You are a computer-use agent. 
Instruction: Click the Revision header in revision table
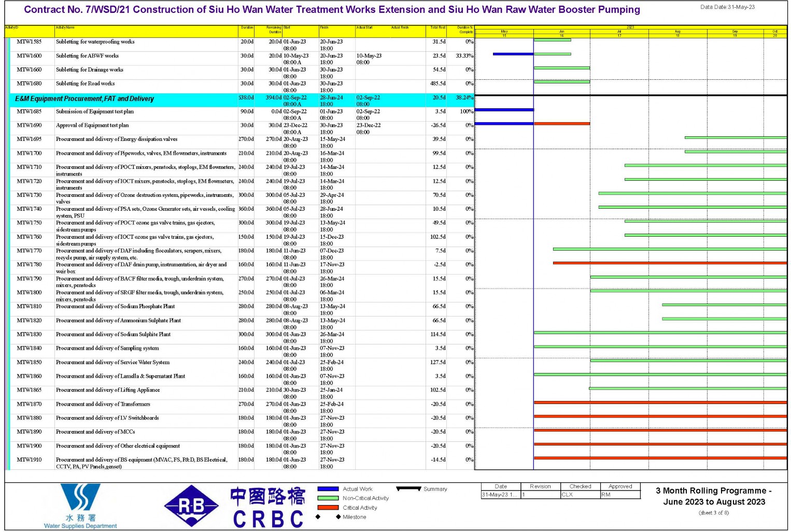pos(540,486)
